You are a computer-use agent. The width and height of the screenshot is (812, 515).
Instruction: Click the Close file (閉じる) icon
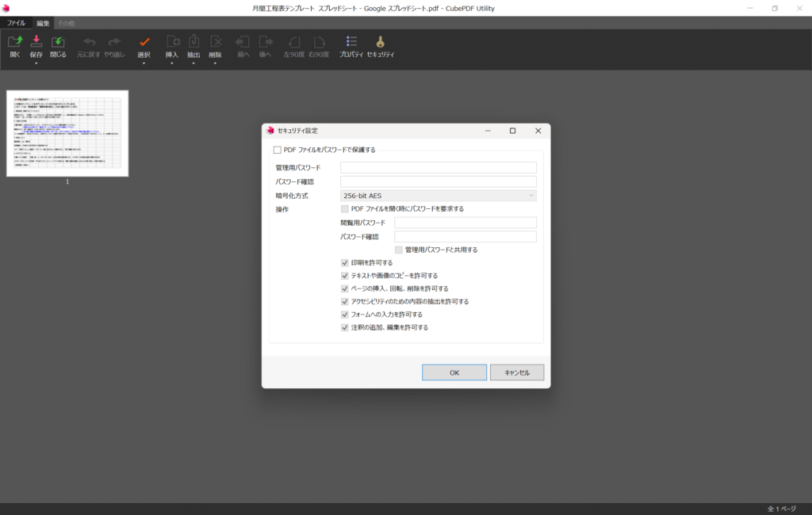click(x=59, y=42)
